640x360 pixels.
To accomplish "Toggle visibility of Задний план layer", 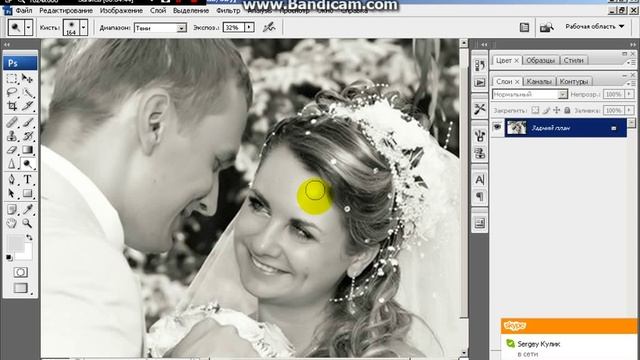I will 497,127.
